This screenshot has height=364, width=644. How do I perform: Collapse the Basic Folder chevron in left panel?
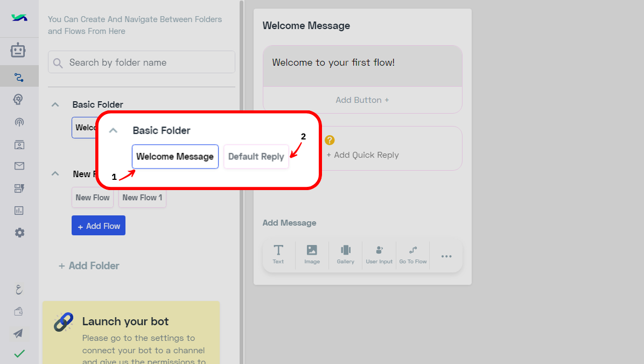pyautogui.click(x=55, y=105)
